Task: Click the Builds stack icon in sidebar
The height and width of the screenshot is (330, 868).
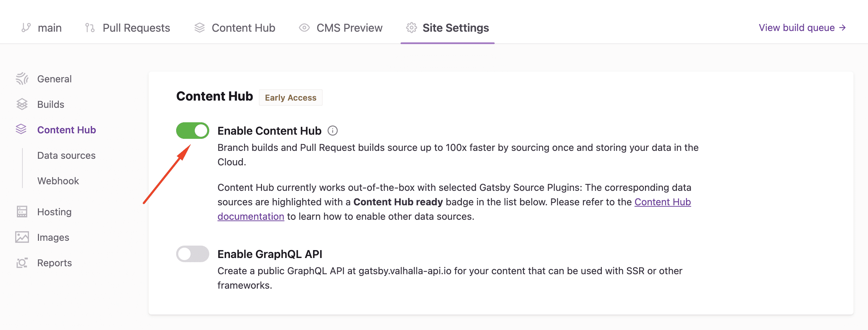Action: coord(22,104)
